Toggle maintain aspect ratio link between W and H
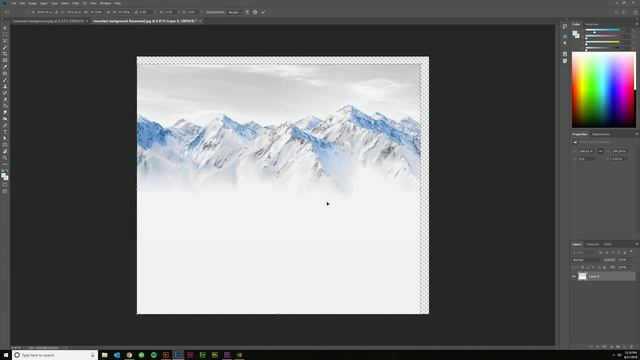The width and height of the screenshot is (640, 360). click(108, 12)
